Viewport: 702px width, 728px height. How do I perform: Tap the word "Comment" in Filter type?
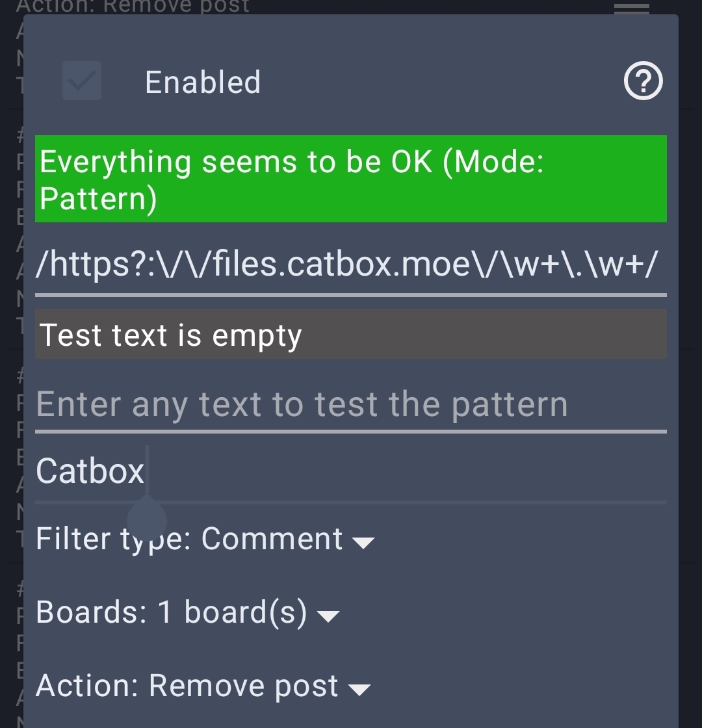(x=272, y=539)
